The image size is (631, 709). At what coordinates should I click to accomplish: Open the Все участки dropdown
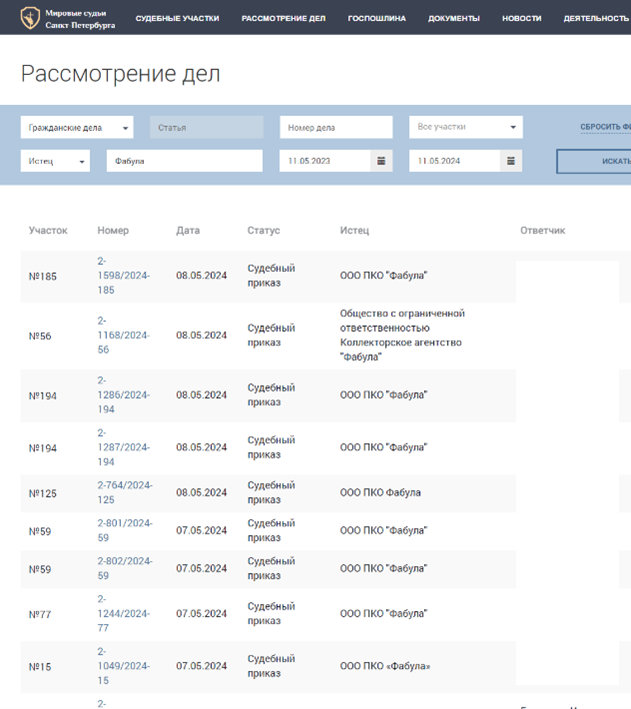[x=465, y=128]
